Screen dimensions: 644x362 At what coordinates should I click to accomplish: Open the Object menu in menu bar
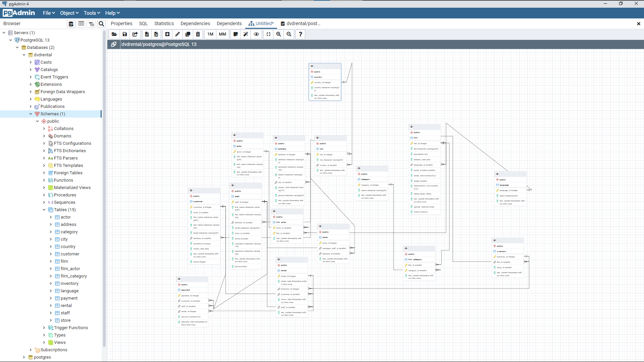tap(68, 13)
